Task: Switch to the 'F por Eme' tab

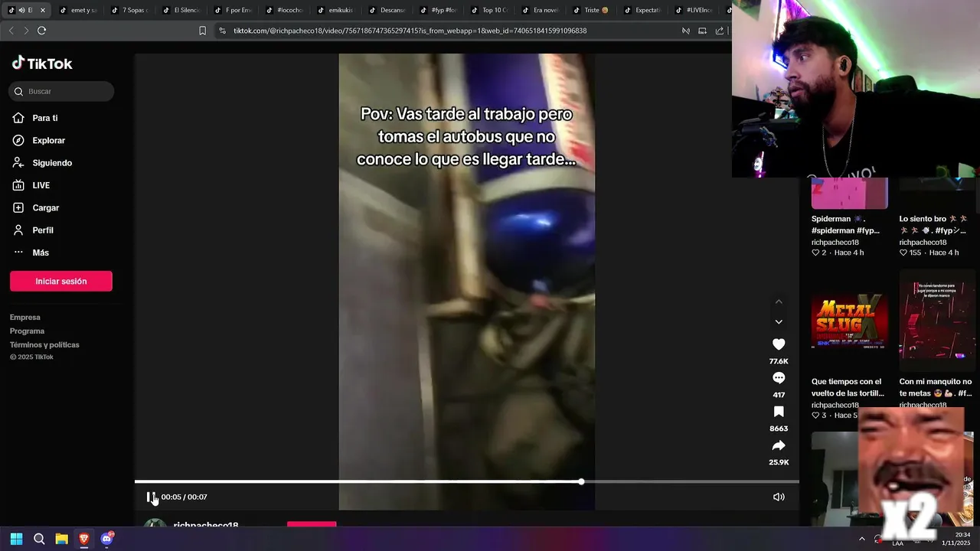Action: pos(234,10)
